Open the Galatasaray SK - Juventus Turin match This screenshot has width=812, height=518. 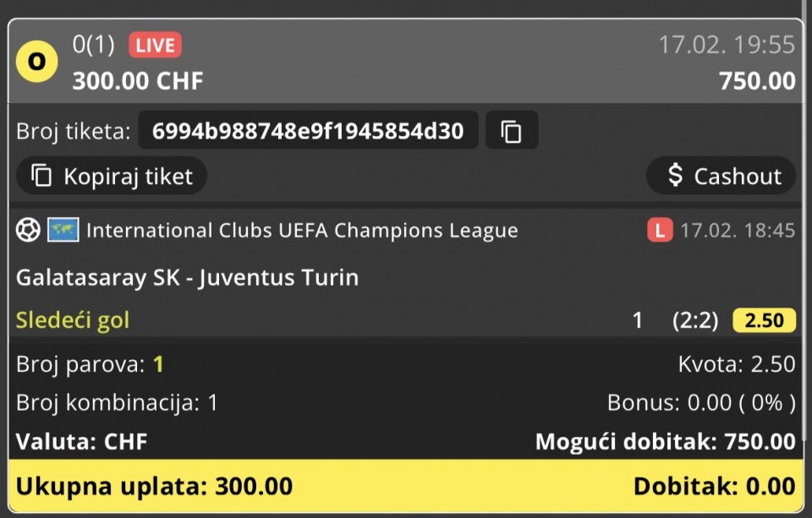pyautogui.click(x=188, y=277)
